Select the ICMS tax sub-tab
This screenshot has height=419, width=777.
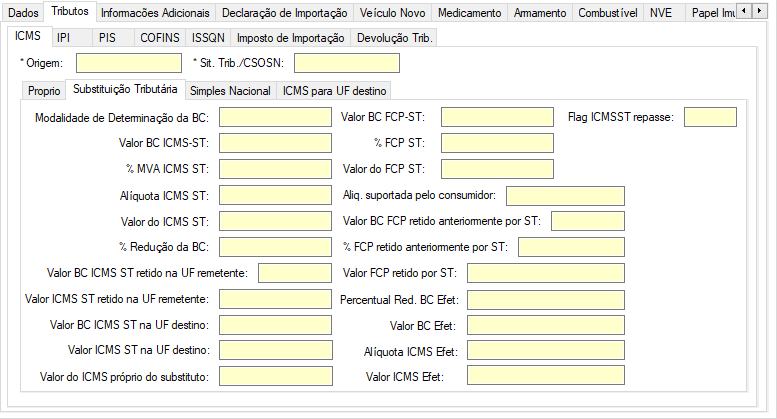coord(28,36)
